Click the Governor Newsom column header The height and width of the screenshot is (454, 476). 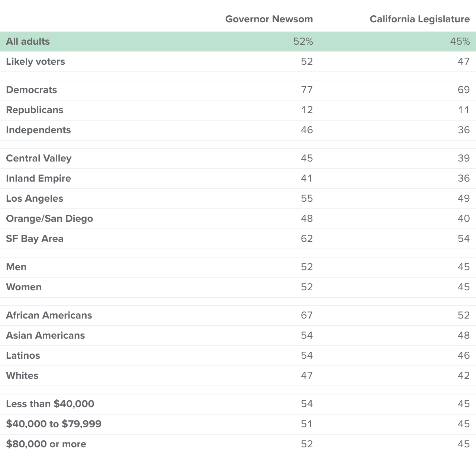click(x=269, y=19)
